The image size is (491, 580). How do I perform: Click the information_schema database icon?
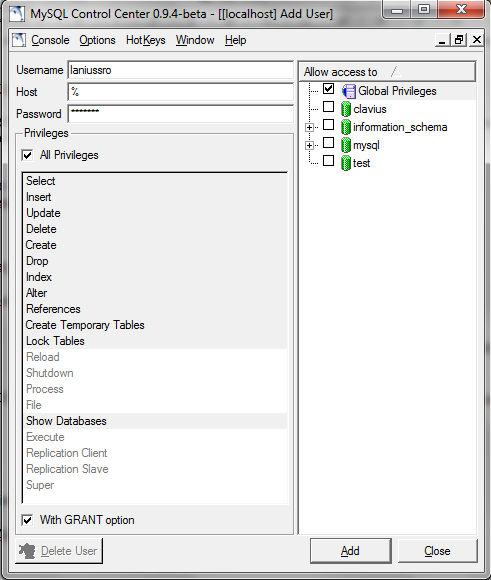(346, 127)
